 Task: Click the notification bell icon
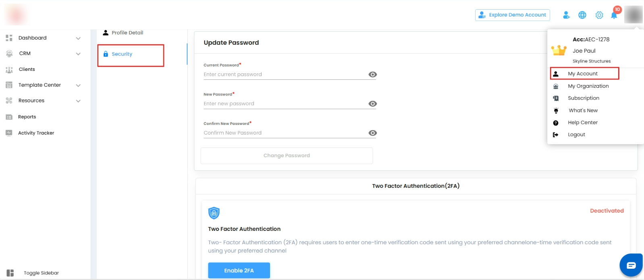click(x=614, y=15)
